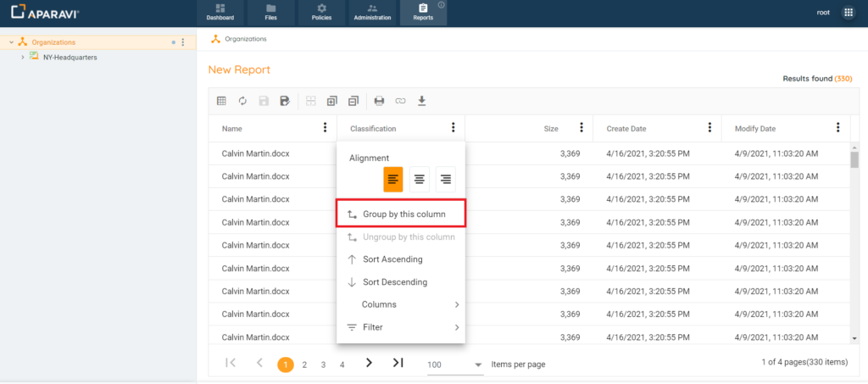Click the collapse all groups icon
The height and width of the screenshot is (384, 868).
(x=353, y=101)
